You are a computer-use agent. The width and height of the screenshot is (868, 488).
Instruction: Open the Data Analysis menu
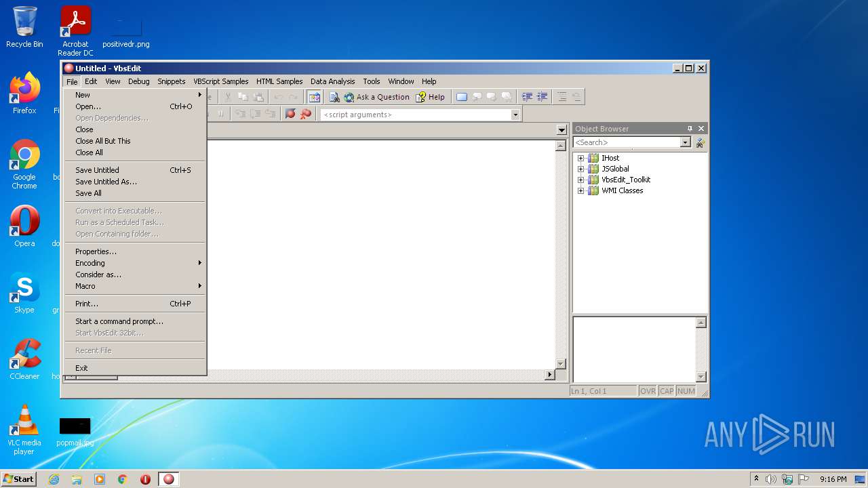332,81
